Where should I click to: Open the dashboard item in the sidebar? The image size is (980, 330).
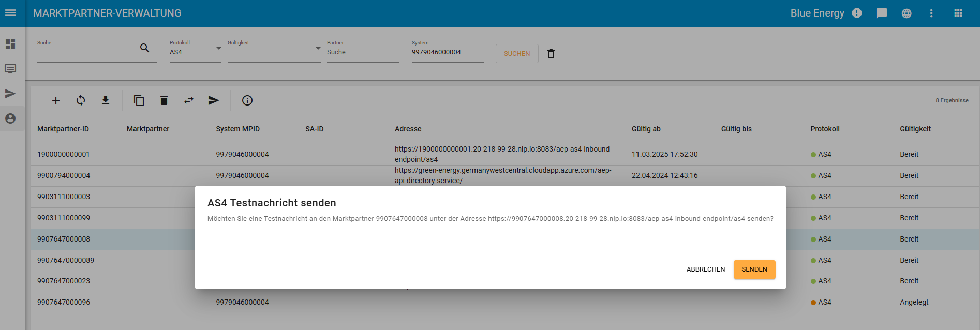10,44
